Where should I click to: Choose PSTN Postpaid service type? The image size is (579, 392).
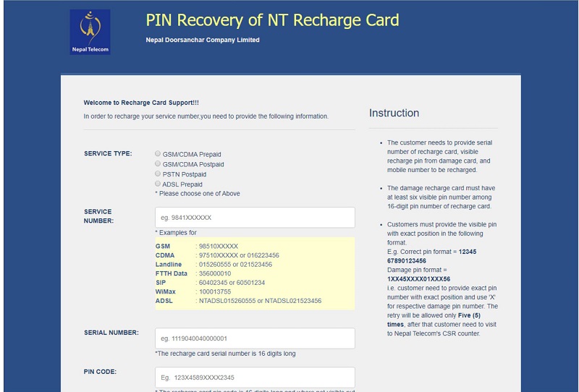[x=158, y=174]
